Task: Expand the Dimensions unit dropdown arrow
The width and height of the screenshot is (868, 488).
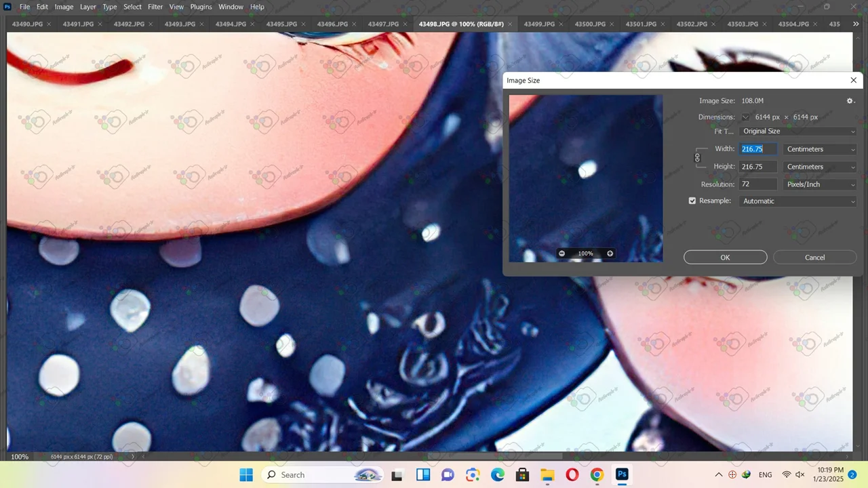Action: 745,117
